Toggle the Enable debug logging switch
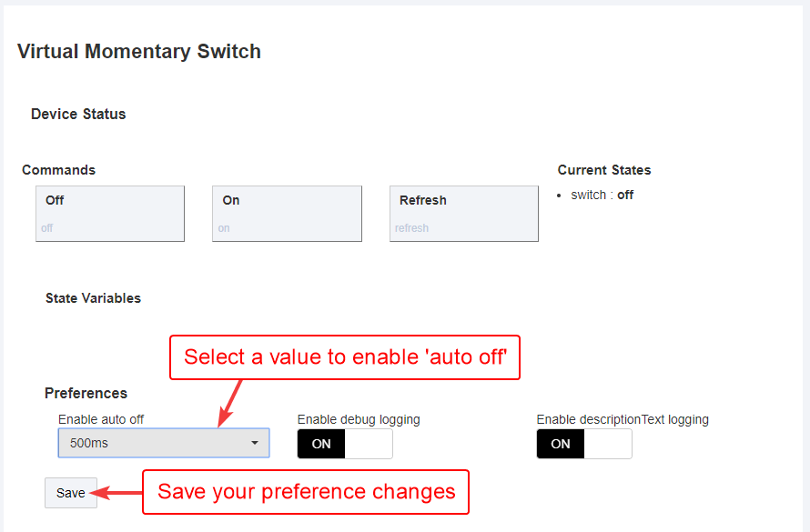 345,444
